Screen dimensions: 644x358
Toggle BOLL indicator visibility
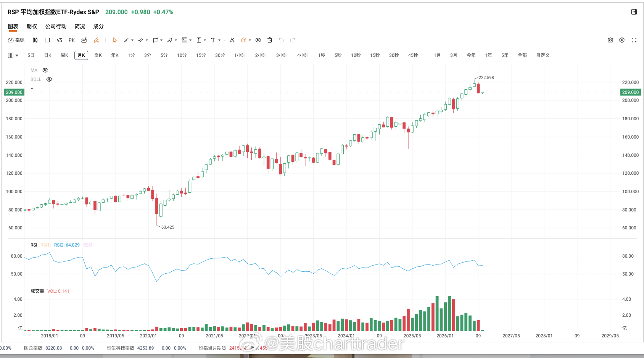pyautogui.click(x=49, y=79)
